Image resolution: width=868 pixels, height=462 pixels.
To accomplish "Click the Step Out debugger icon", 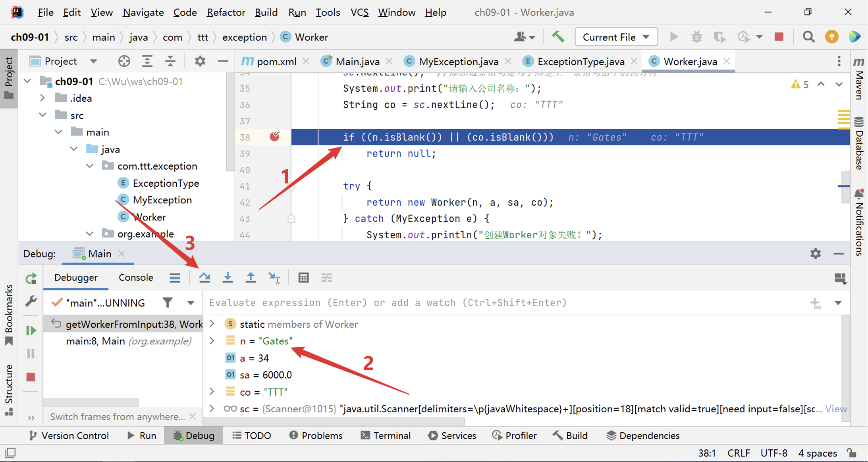I will pos(251,278).
